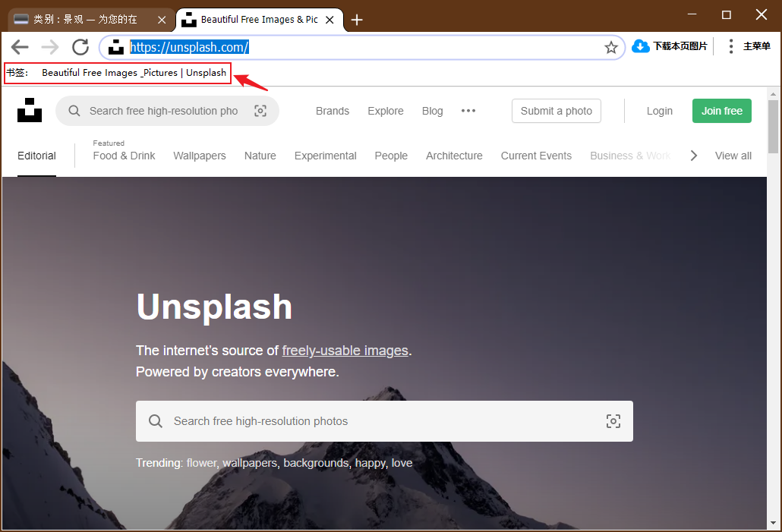Click the Unsplash logo in the site header
Viewport: 782px width, 532px height.
30,110
